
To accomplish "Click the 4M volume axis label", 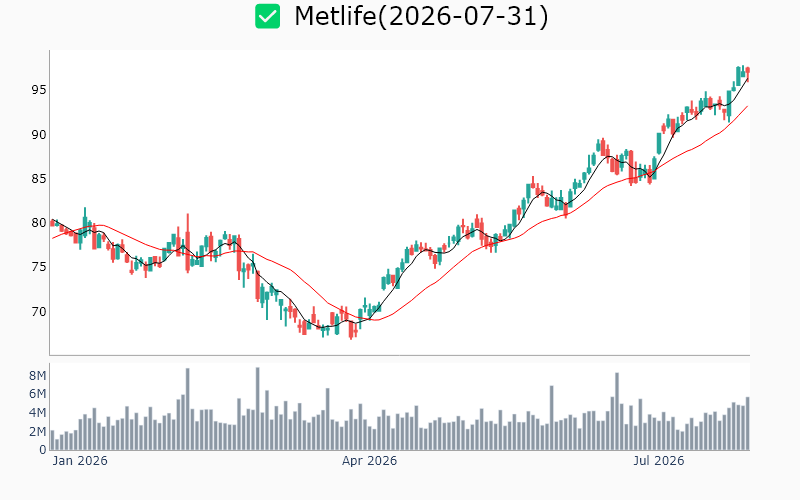I will [37, 413].
